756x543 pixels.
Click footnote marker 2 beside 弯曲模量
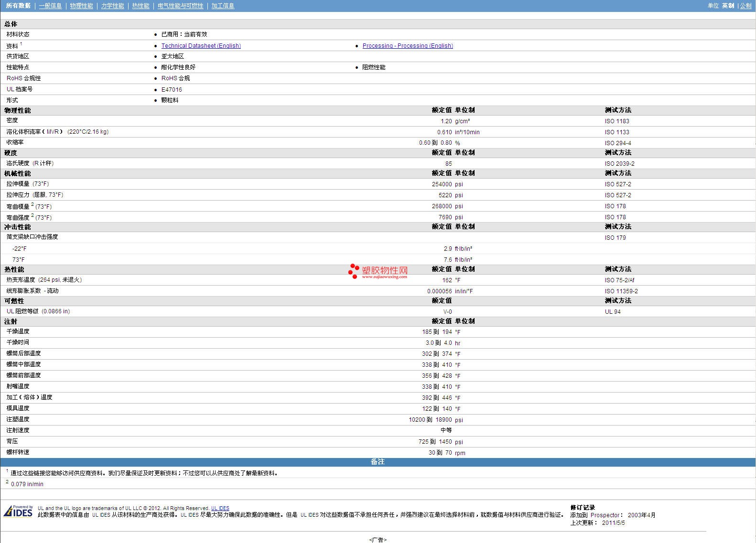click(x=32, y=204)
